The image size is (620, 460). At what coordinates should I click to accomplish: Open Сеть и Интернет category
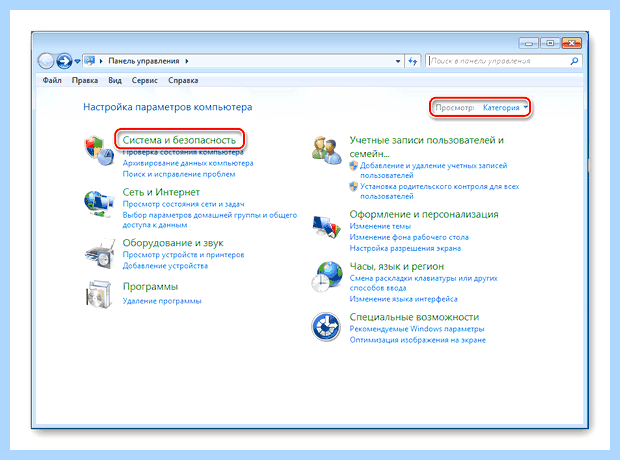(161, 192)
